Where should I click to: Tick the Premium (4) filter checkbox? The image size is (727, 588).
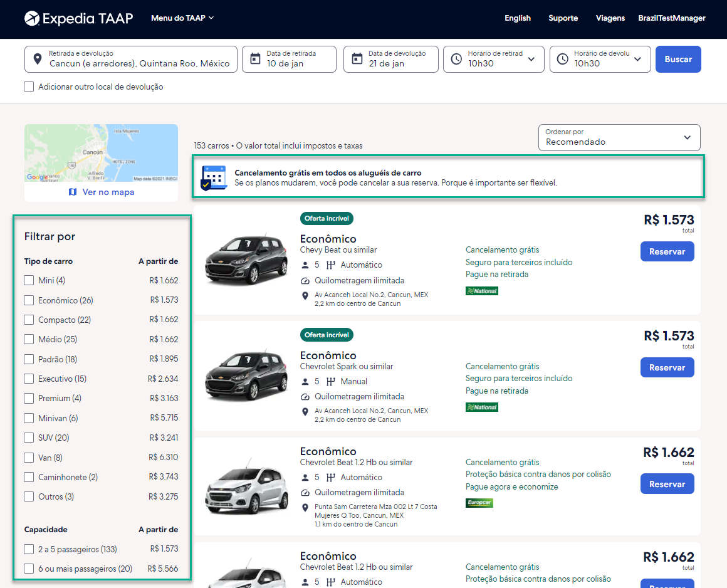pyautogui.click(x=29, y=398)
